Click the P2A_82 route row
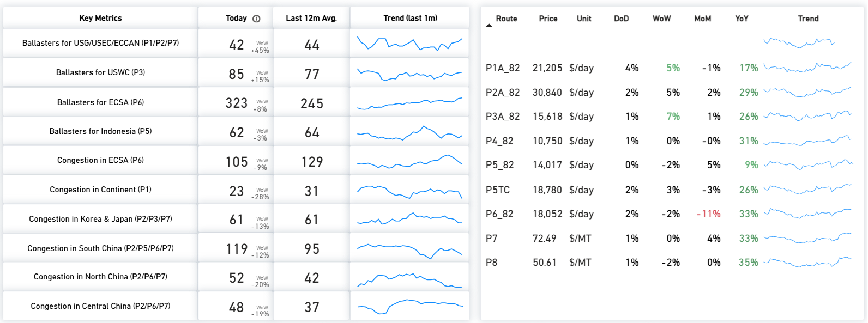868x323 pixels. click(x=670, y=93)
